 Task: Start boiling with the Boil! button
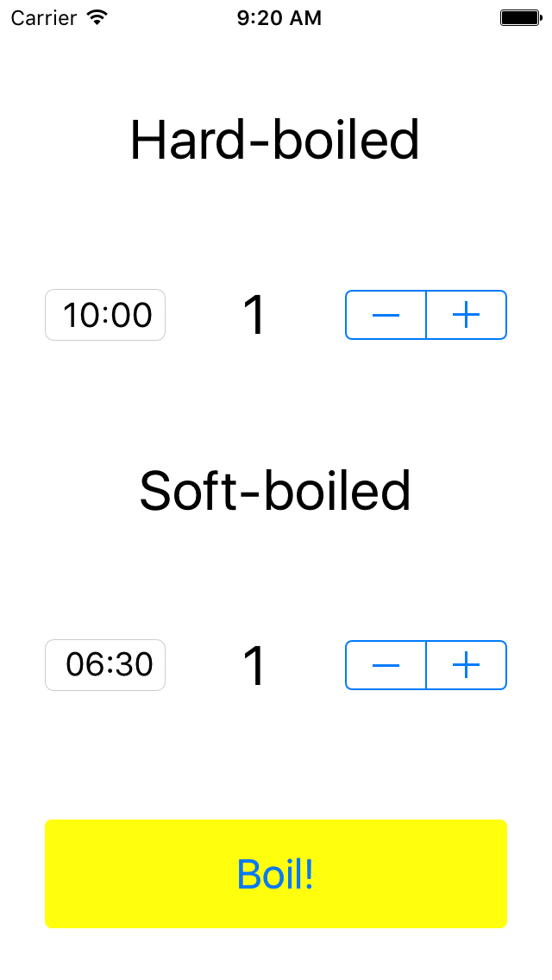(x=276, y=874)
